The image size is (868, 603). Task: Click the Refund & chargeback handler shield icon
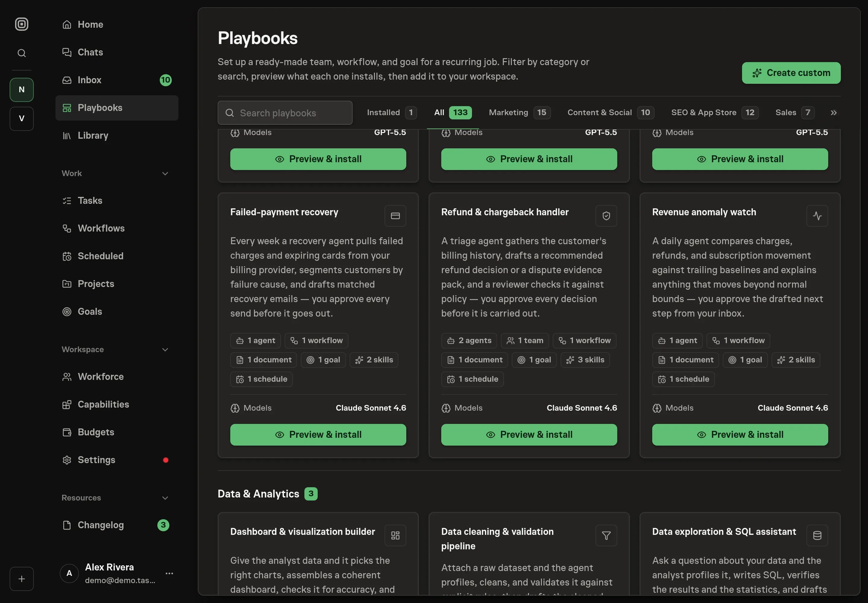click(606, 216)
